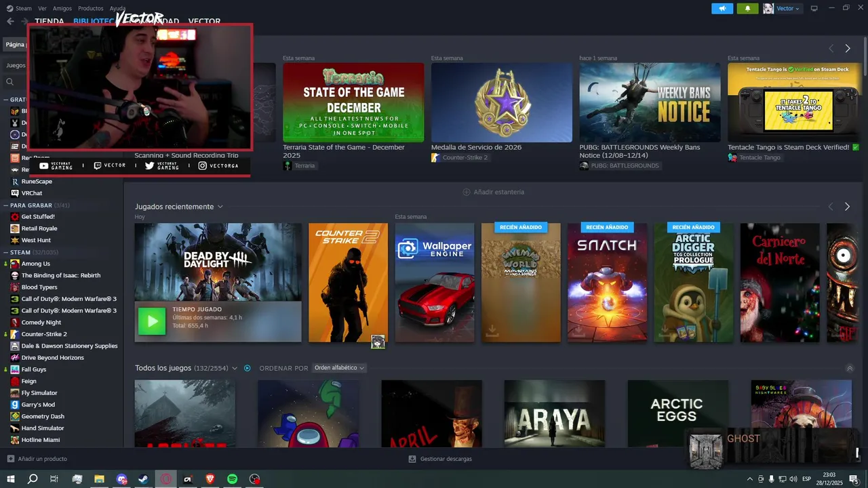Open the notifications bell
This screenshot has width=868, height=488.
coord(748,9)
